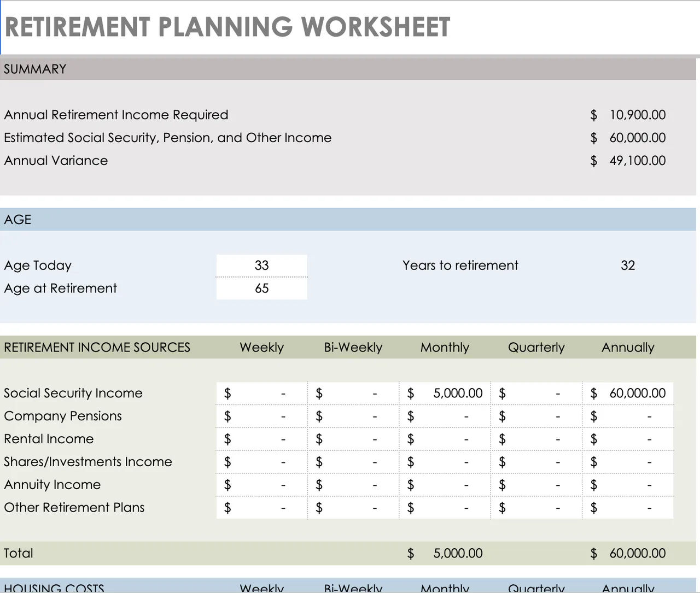
Task: Select Social Security monthly cell showing 5,000.00
Action: (x=445, y=394)
